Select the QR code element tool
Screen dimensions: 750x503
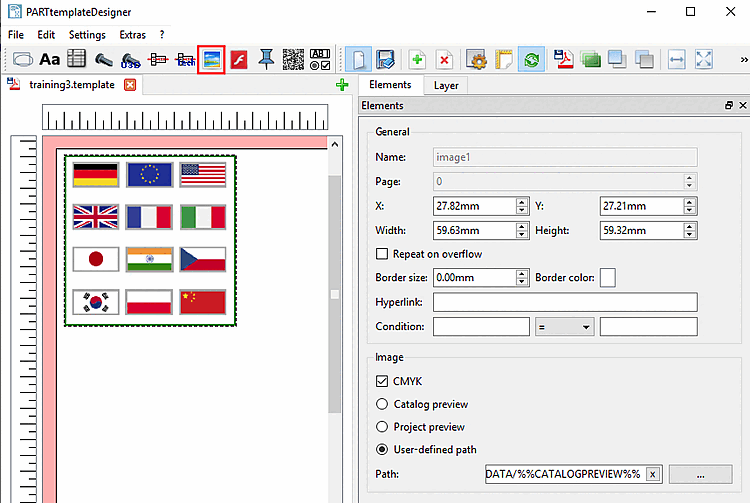coord(293,59)
